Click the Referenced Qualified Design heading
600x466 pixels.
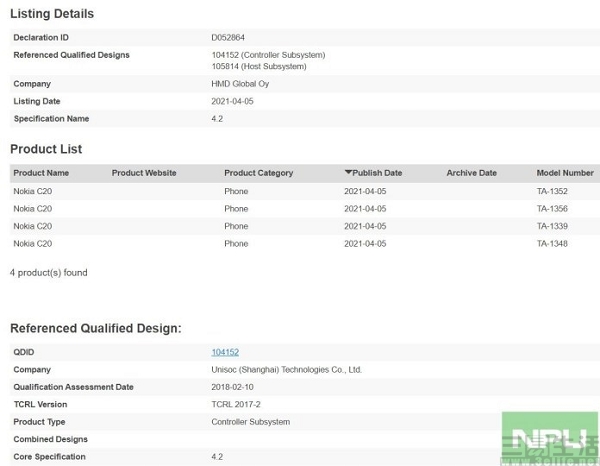(x=96, y=328)
